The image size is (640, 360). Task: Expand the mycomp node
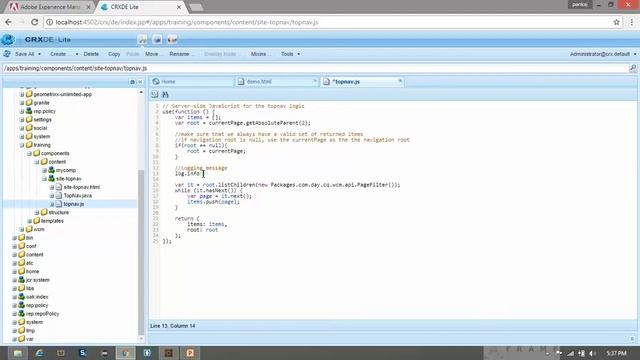(44, 170)
